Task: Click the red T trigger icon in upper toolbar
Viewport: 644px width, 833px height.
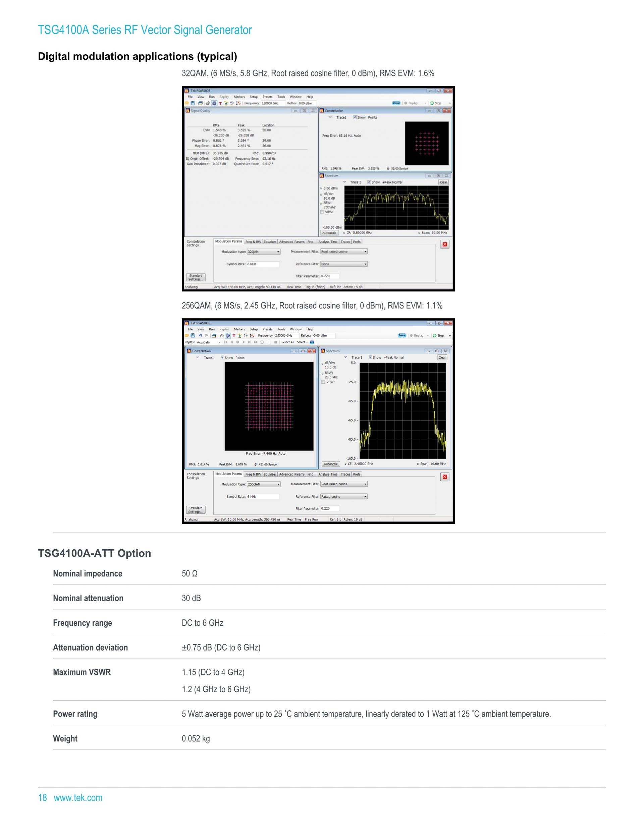Action: pos(220,103)
